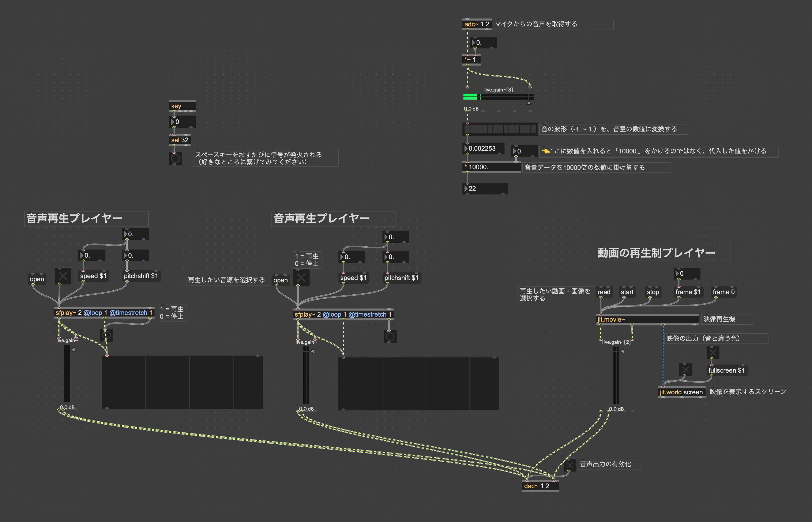
Task: Click the level meter bar beside 音の波形 comment
Action: click(500, 129)
